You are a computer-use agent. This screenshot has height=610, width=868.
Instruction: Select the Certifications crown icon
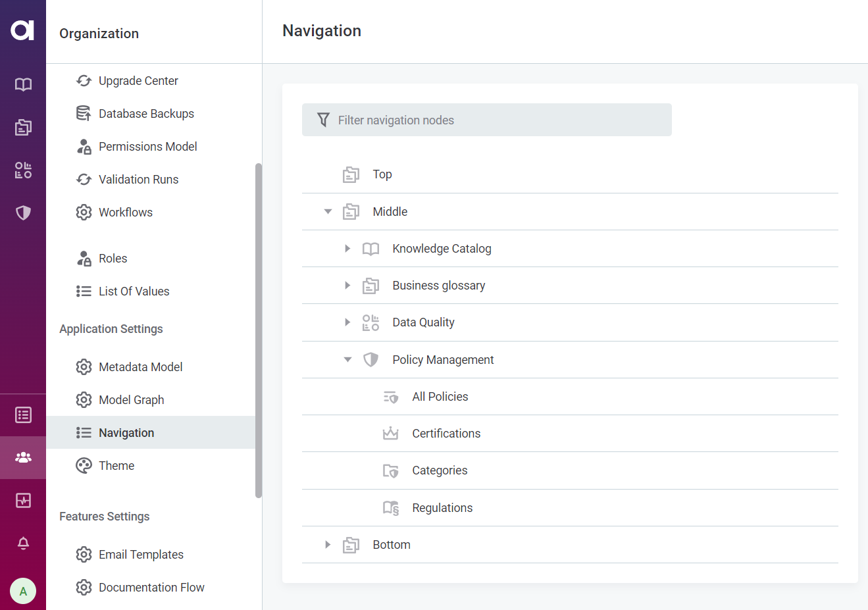coord(391,433)
